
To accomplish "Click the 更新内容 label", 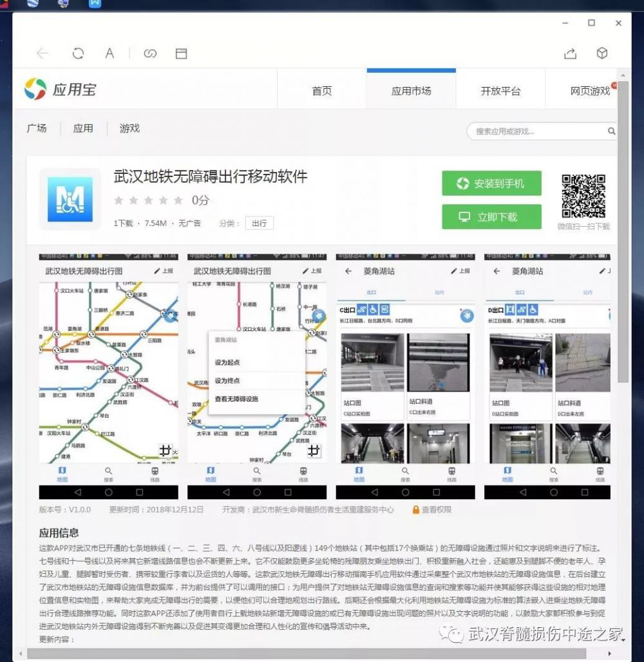I will (x=57, y=639).
